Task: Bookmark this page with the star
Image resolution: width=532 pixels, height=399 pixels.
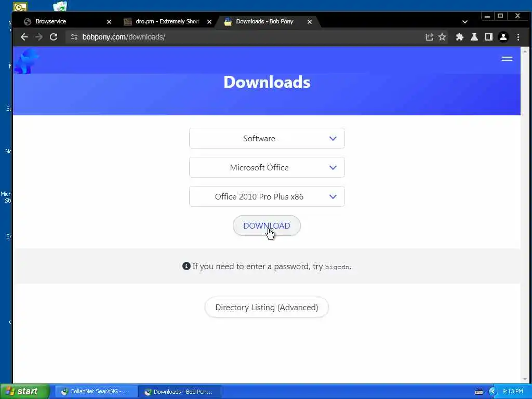Action: point(442,37)
